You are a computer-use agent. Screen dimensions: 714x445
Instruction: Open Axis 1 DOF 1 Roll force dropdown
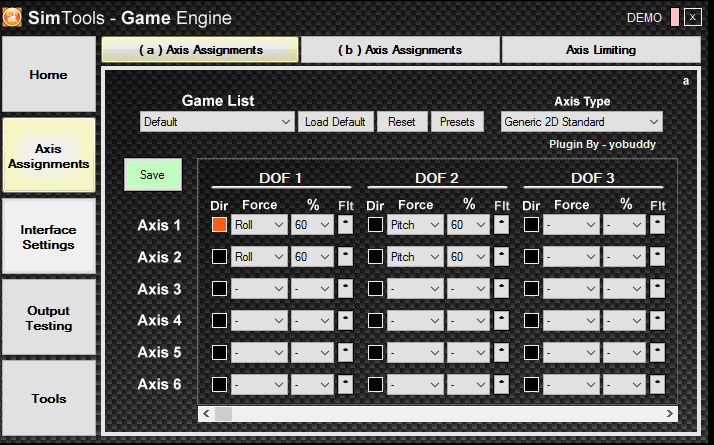pyautogui.click(x=259, y=225)
